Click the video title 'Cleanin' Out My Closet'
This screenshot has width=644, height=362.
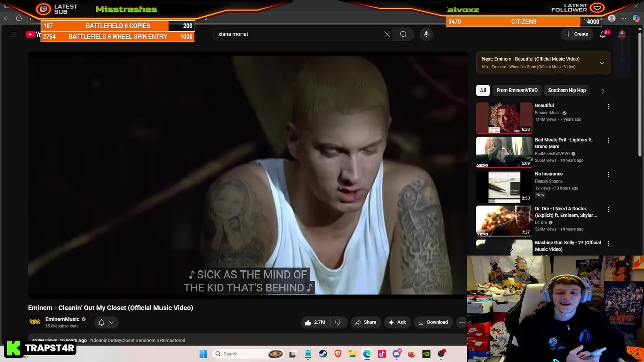(110, 308)
